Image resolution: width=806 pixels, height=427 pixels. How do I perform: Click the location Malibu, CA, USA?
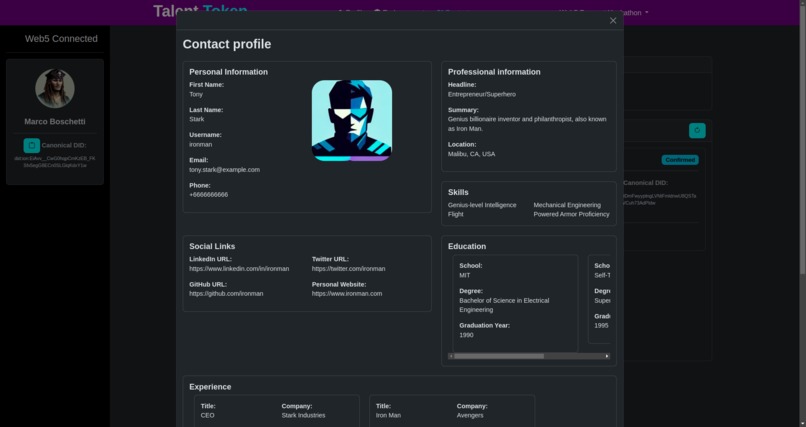click(471, 154)
